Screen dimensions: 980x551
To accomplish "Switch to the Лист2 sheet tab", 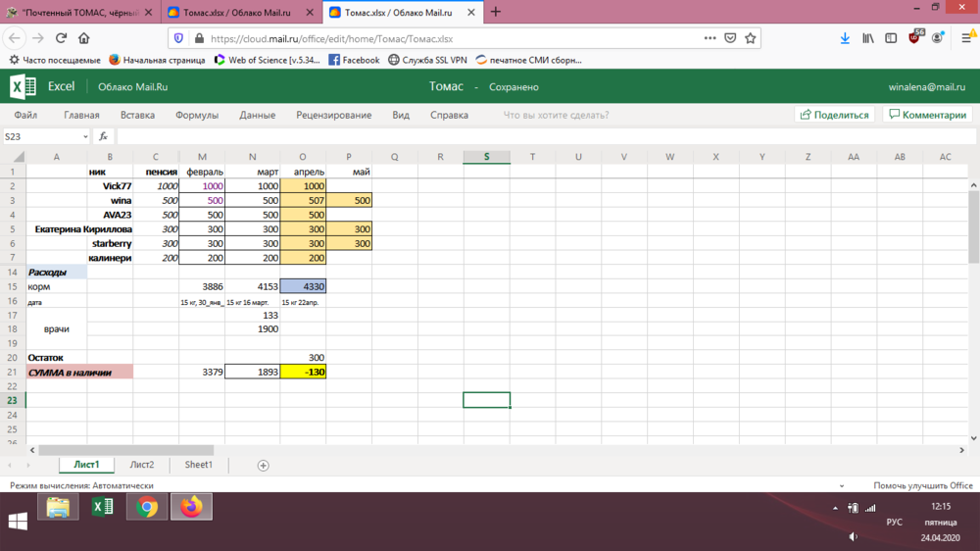I will tap(142, 465).
